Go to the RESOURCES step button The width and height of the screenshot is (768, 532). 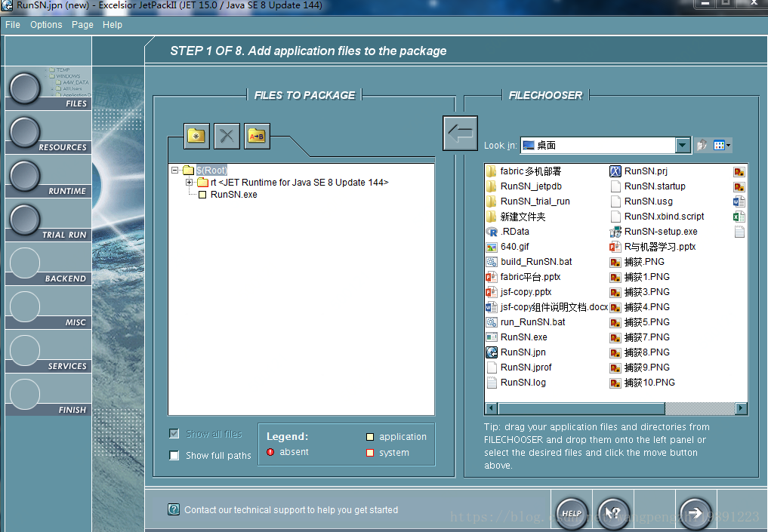25,132
